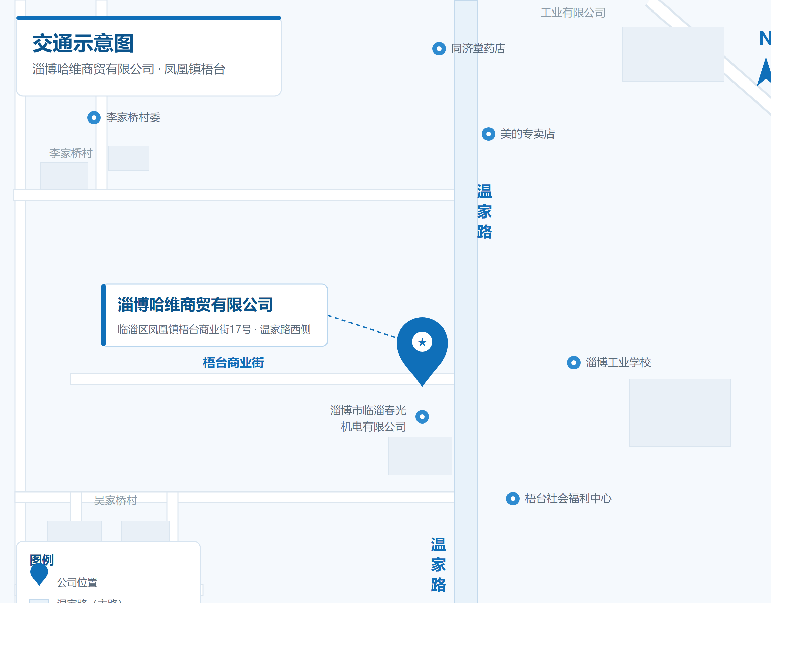Click the 美的专卖店 label
The height and width of the screenshot is (663, 812).
coord(527,134)
